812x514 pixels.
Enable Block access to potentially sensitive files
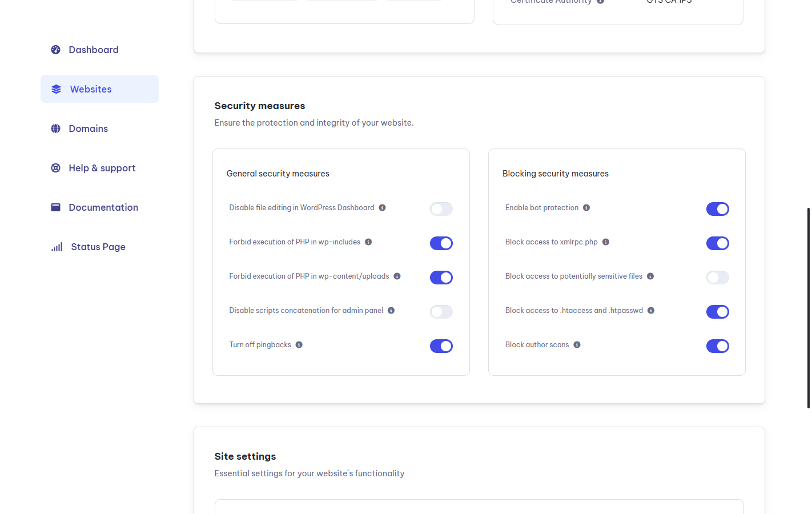coord(717,277)
